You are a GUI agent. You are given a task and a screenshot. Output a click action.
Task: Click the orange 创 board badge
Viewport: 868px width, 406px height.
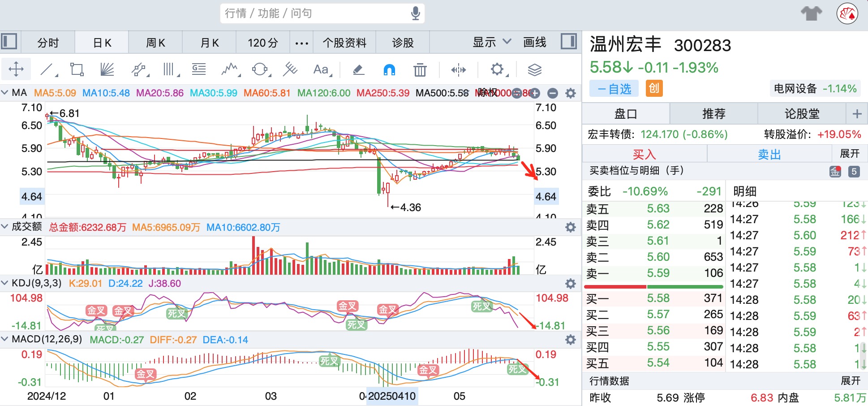(654, 88)
